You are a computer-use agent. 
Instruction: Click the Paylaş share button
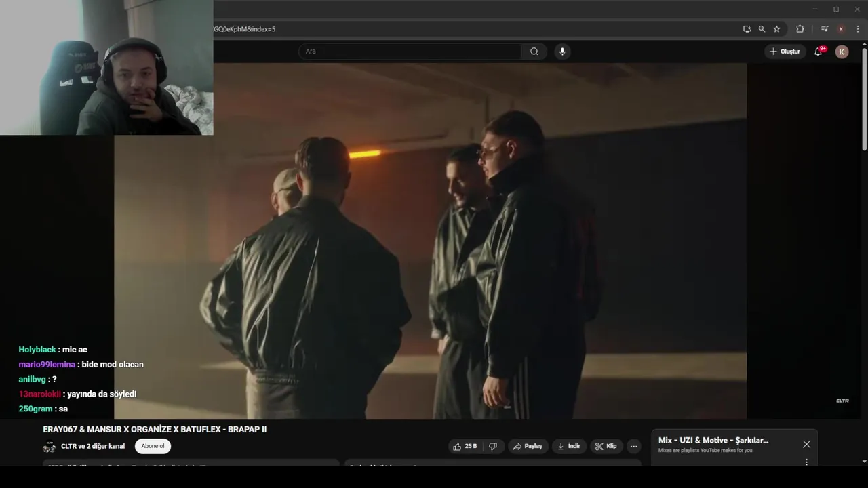pyautogui.click(x=528, y=446)
